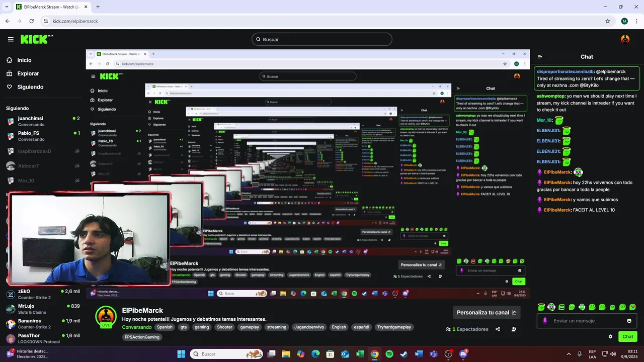Click the purple microphone identity badge

pyautogui.click(x=545, y=321)
